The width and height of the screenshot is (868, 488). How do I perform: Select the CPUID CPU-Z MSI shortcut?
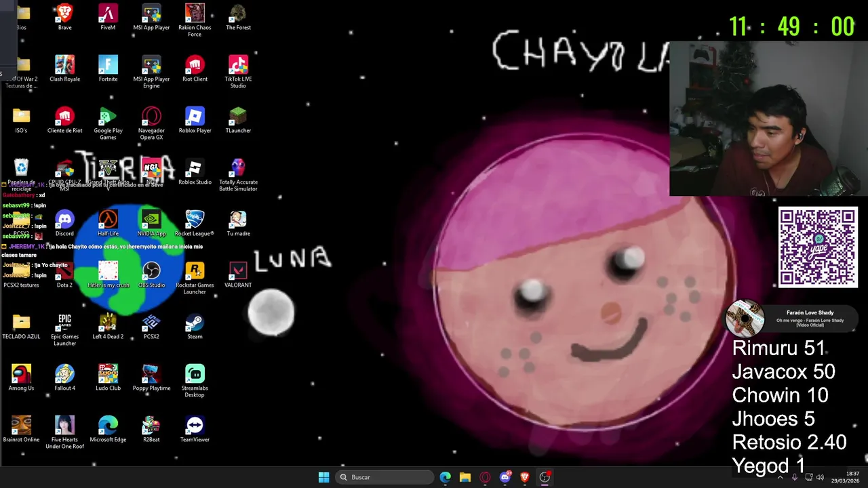click(64, 175)
